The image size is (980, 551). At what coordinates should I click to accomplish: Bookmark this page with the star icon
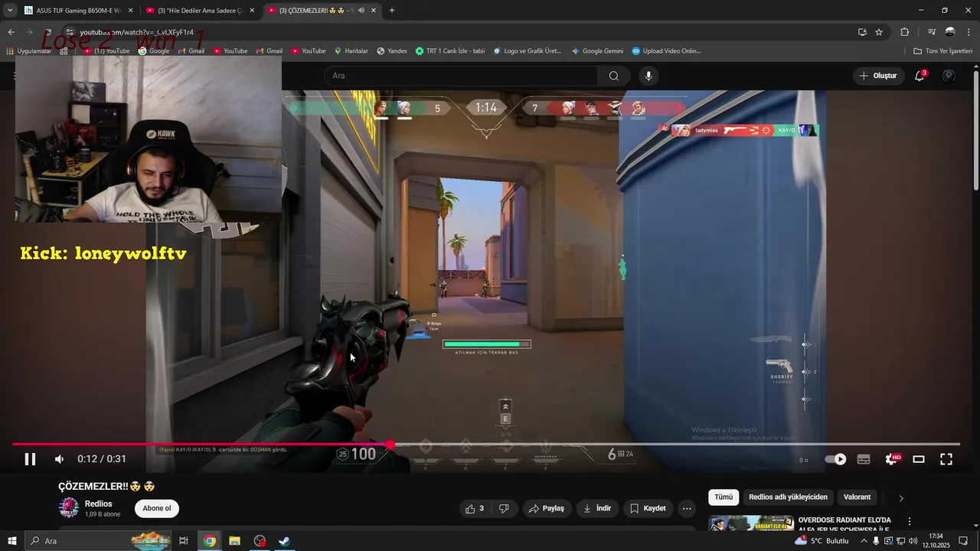(x=879, y=32)
